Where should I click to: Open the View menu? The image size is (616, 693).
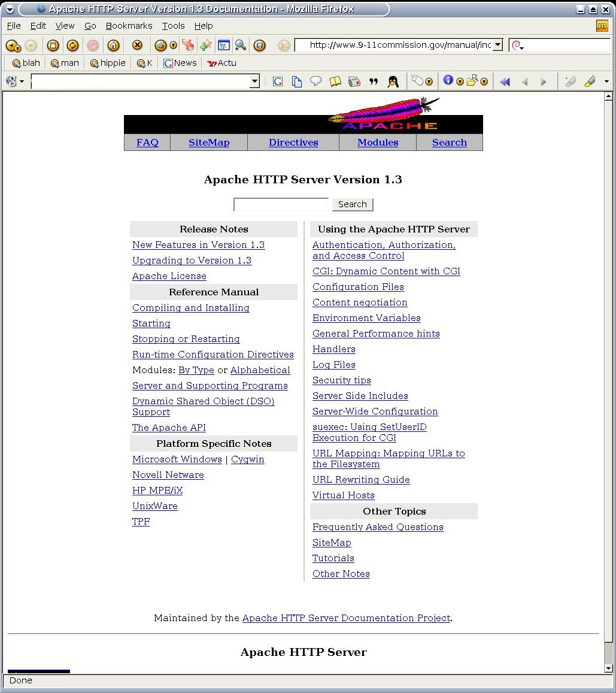click(65, 26)
